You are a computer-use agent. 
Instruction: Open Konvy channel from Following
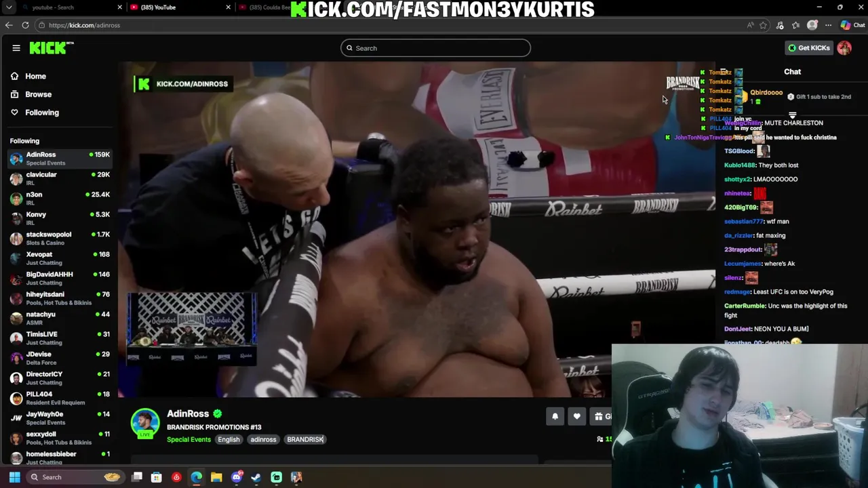tap(60, 218)
